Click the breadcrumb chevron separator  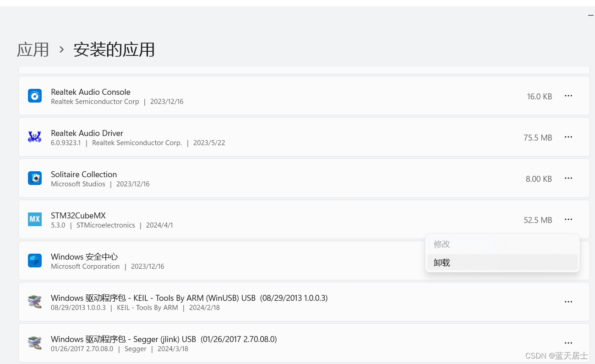pos(61,49)
